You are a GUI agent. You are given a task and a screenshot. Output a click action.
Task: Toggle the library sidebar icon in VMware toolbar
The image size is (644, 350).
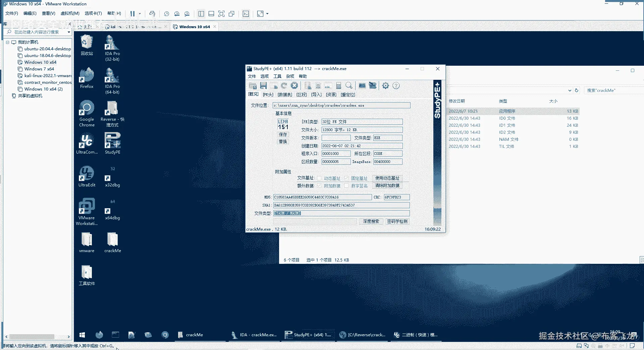point(201,14)
